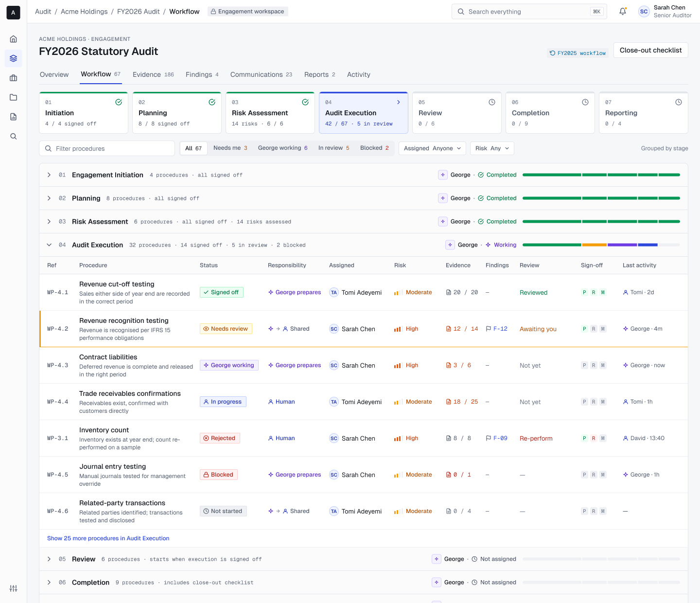Expand the Engagement Initiation group
Image resolution: width=700 pixels, height=603 pixels.
[49, 175]
